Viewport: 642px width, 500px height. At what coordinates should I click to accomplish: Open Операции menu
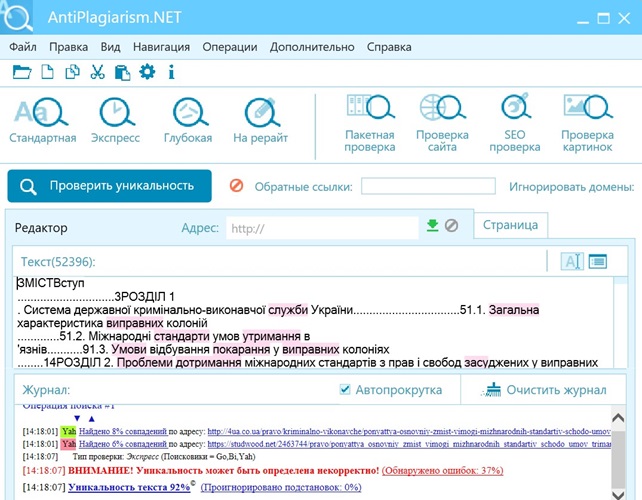230,47
